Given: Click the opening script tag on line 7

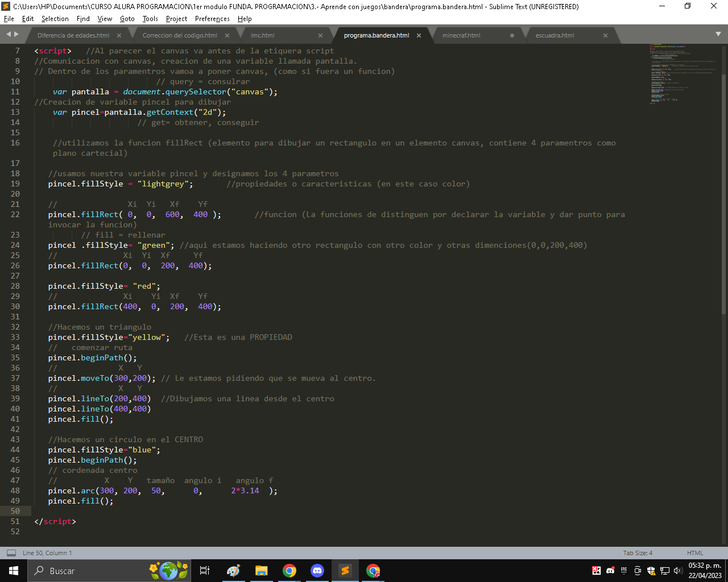Looking at the screenshot, I should pyautogui.click(x=53, y=51).
